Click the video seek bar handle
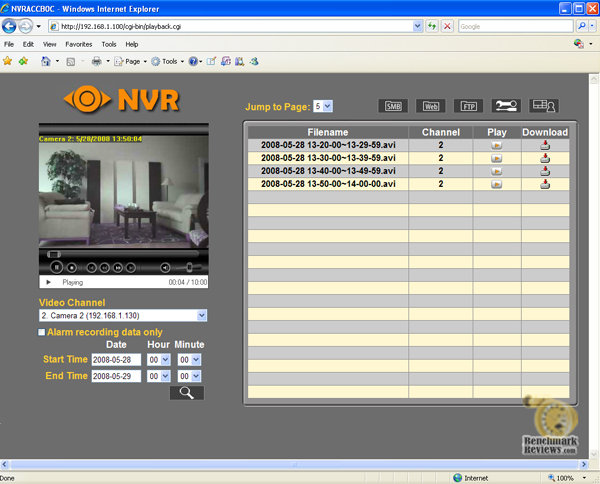 coord(54,254)
